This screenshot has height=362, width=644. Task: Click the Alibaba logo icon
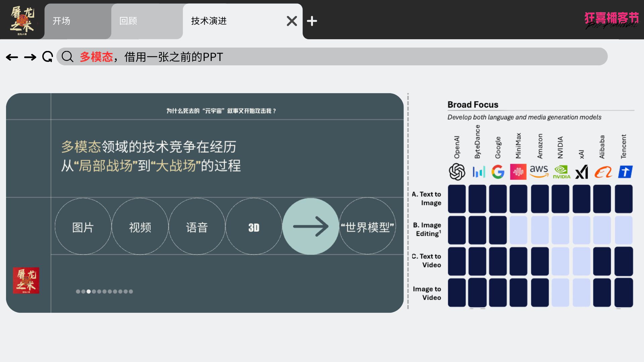pyautogui.click(x=603, y=172)
